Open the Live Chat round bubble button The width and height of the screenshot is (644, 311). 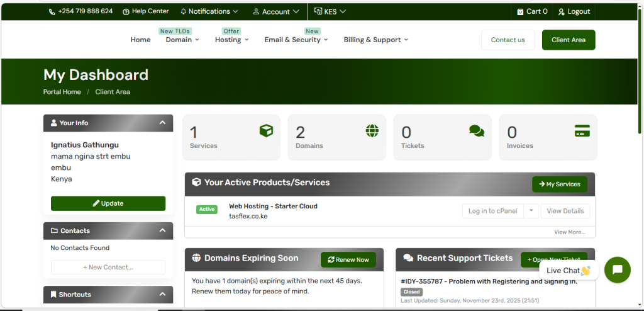pos(618,270)
